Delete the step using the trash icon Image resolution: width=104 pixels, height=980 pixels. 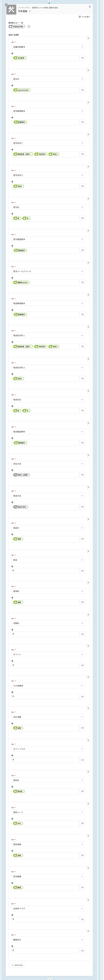tap(90, 6)
